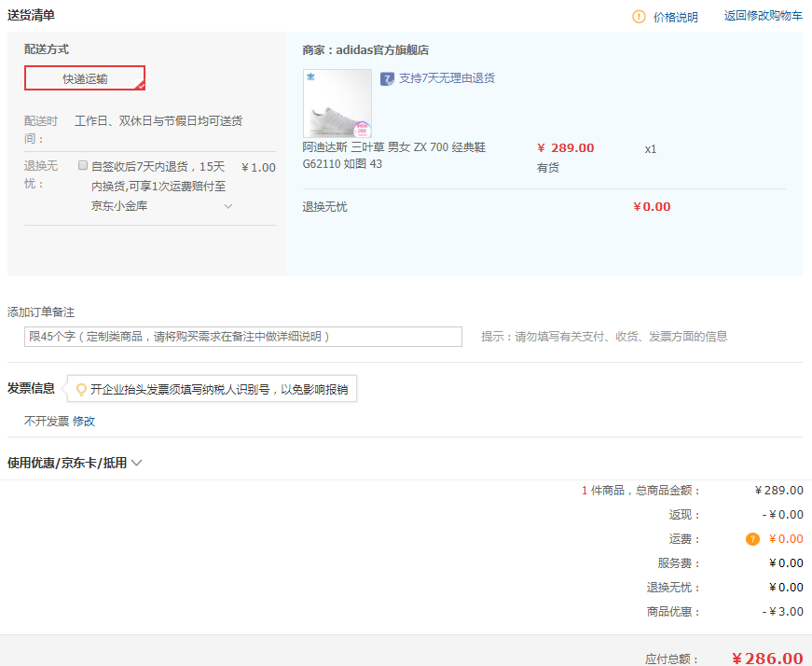Image resolution: width=812 pixels, height=666 pixels.
Task: Click the 服务费 amount ¥0.00
Action: (x=786, y=562)
